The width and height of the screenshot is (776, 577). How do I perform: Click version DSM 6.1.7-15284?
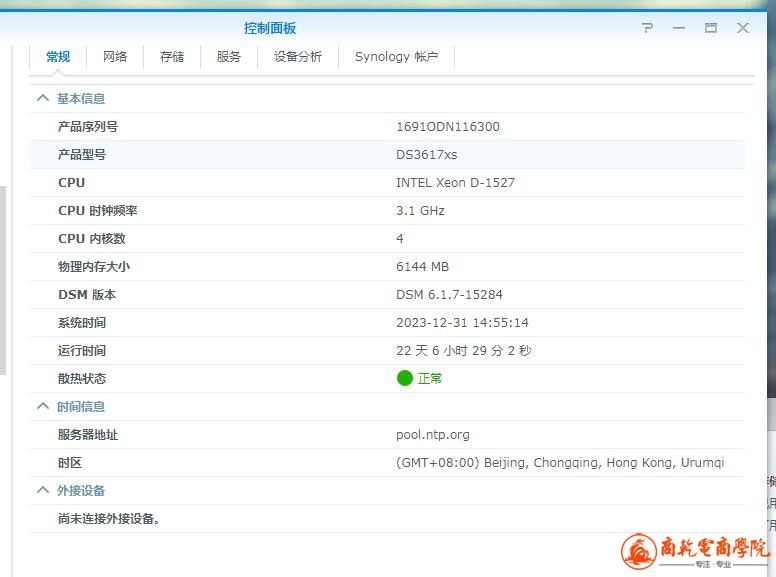449,295
